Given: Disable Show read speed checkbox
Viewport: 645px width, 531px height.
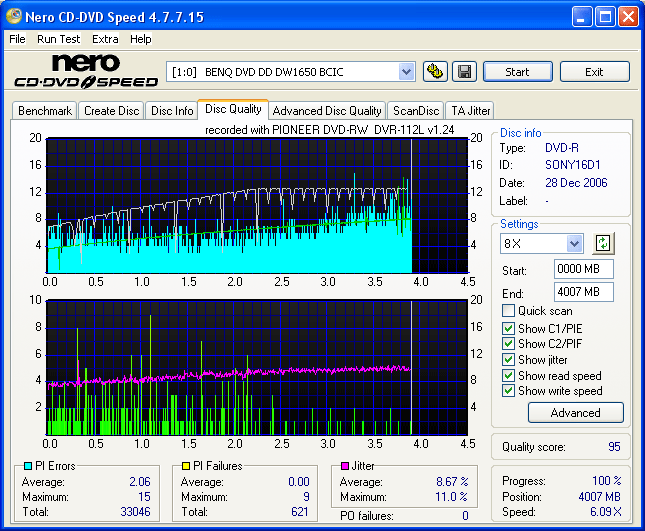Looking at the screenshot, I should pyautogui.click(x=508, y=375).
